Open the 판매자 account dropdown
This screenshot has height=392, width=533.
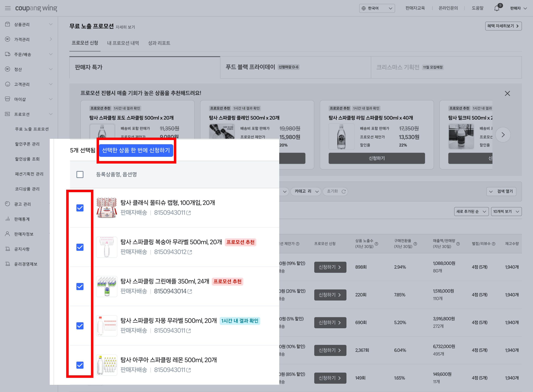pos(519,8)
